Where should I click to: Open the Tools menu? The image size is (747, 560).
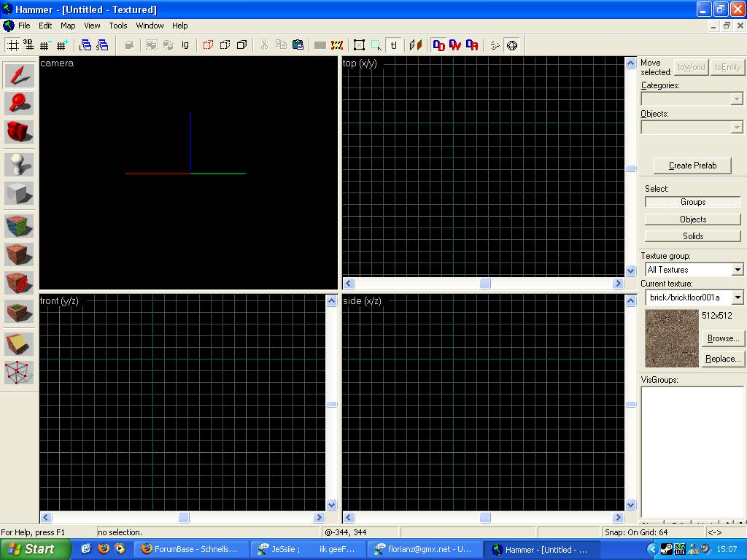click(117, 26)
